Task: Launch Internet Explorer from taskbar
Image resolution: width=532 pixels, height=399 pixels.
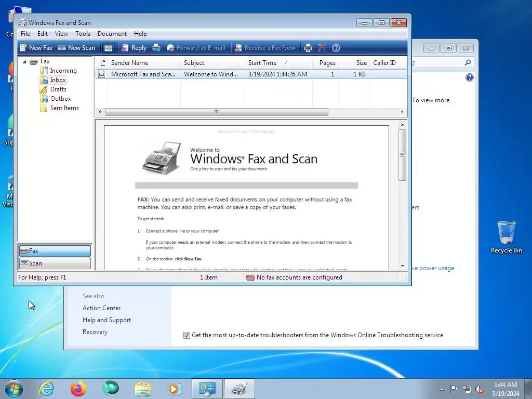Action: (x=46, y=389)
